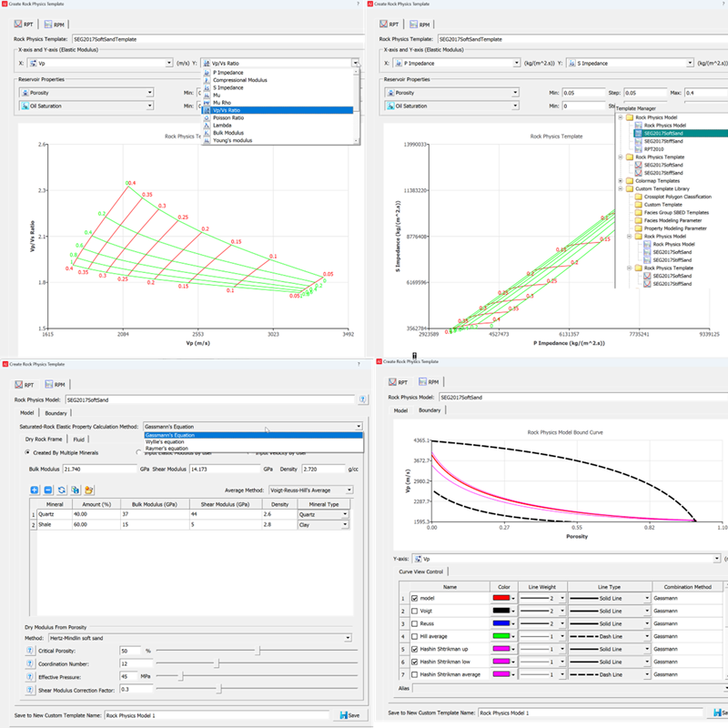Click the blue minus remove-mineral icon

pos(48,490)
